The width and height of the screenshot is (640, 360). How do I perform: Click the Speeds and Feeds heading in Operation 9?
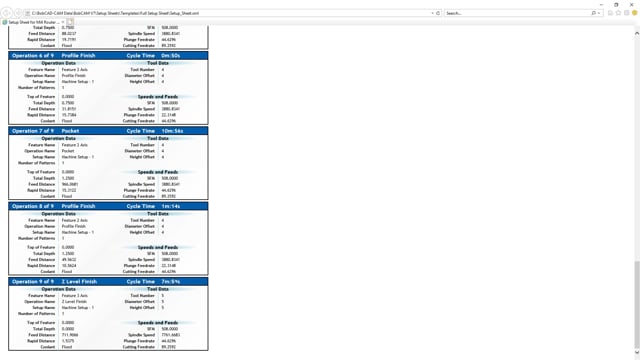click(x=158, y=322)
